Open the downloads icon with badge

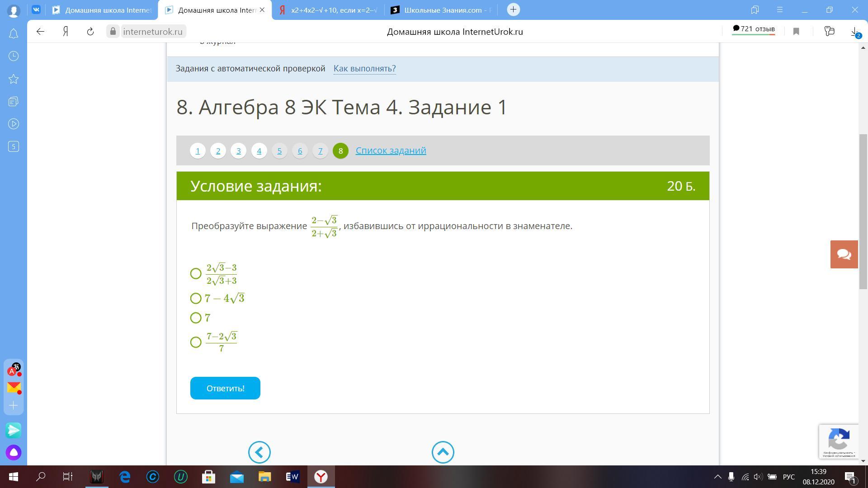click(854, 32)
